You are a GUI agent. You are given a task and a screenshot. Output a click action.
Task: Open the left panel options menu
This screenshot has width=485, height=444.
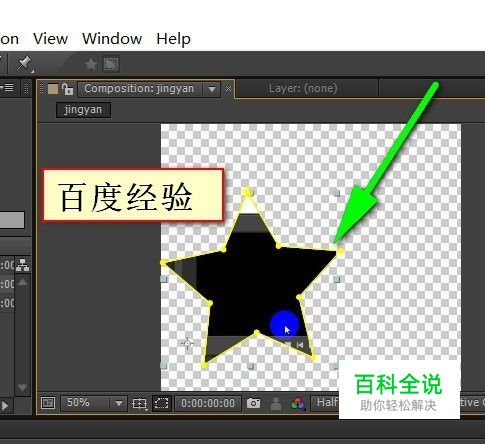click(x=7, y=88)
